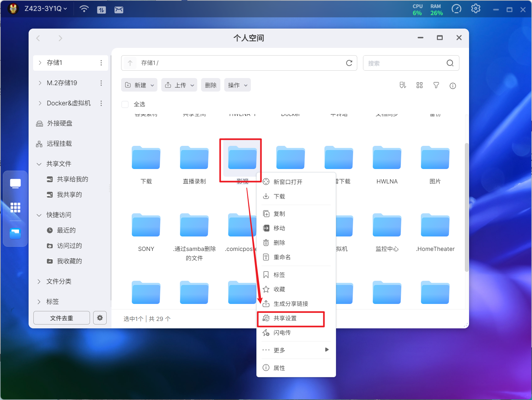Open the performance gauge icon
Screen dimensions: 532x400
[x=457, y=9]
